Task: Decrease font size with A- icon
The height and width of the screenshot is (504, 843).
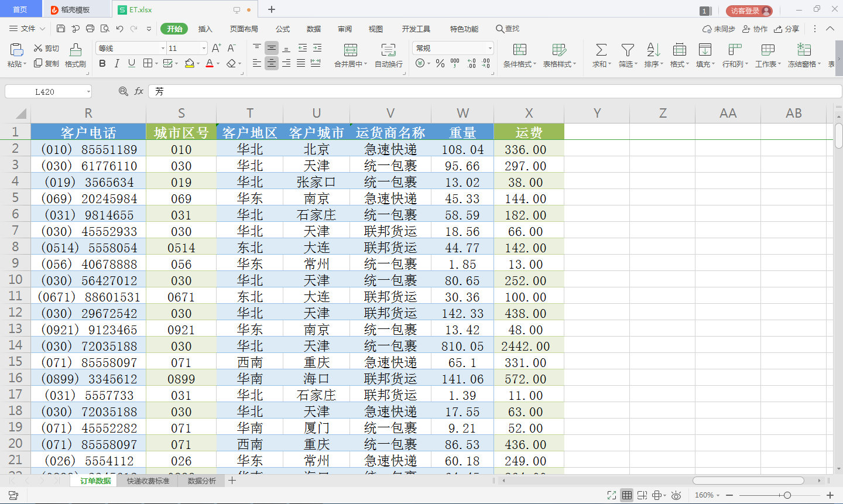Action: pyautogui.click(x=232, y=48)
